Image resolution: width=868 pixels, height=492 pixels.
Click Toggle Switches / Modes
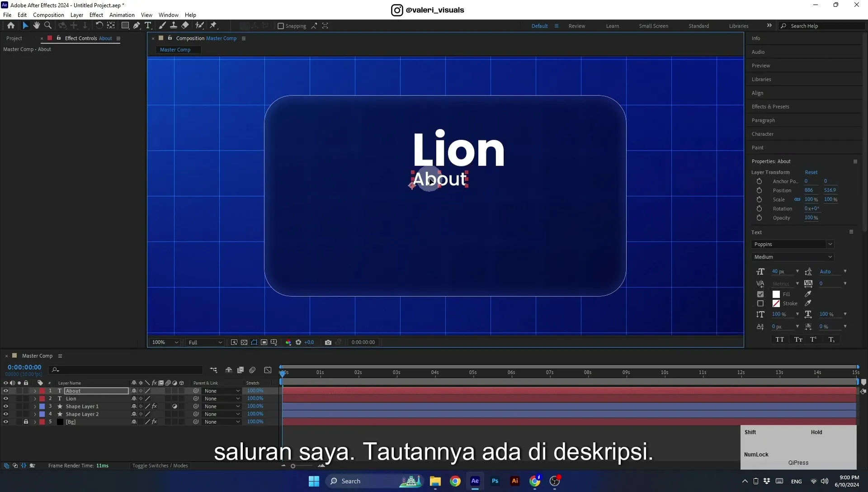click(x=160, y=466)
